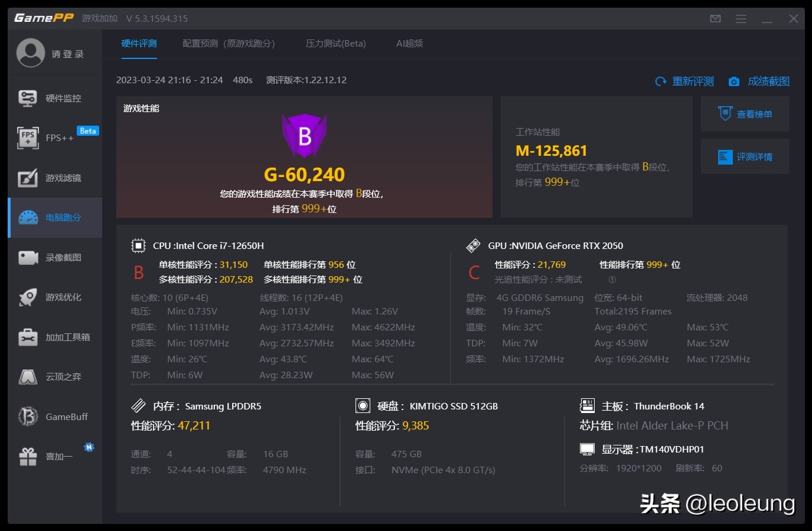Click the 喜加一 gift icon
This screenshot has height=531, width=812.
pyautogui.click(x=28, y=457)
